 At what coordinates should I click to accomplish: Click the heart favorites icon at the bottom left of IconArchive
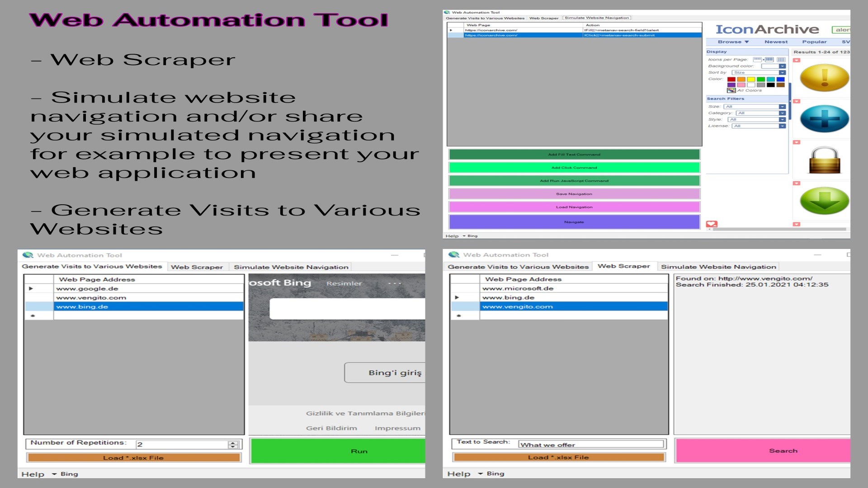coord(712,224)
